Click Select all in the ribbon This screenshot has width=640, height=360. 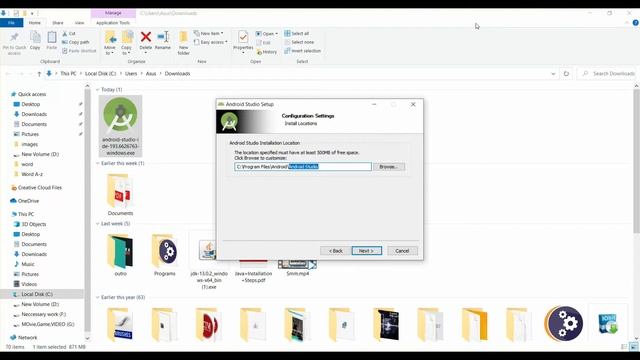point(297,33)
